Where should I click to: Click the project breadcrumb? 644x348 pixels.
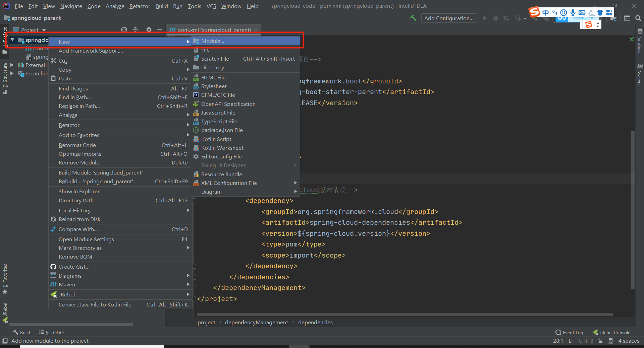pyautogui.click(x=206, y=322)
